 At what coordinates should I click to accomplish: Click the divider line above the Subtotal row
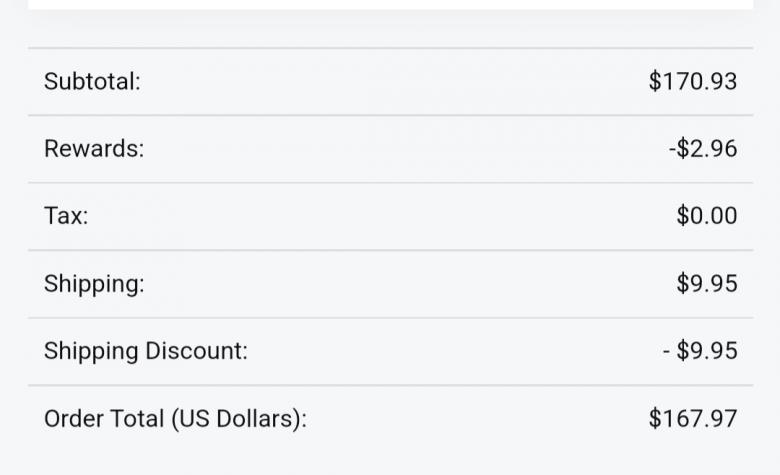pos(390,48)
